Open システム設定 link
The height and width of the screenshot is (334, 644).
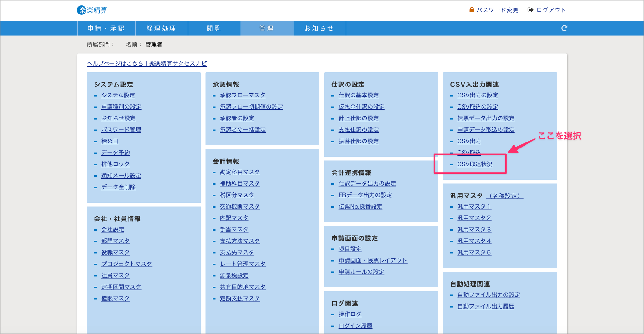pos(118,95)
